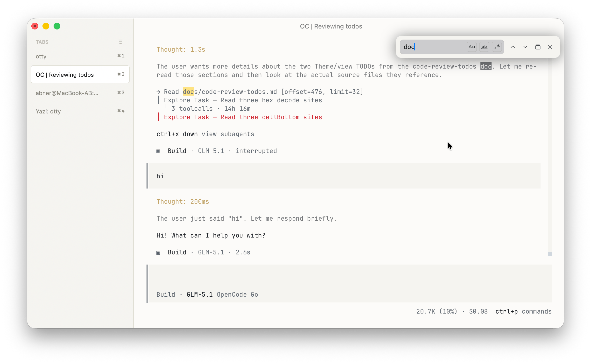
Task: Click the highlighted doc match in the sentence
Action: point(486,66)
